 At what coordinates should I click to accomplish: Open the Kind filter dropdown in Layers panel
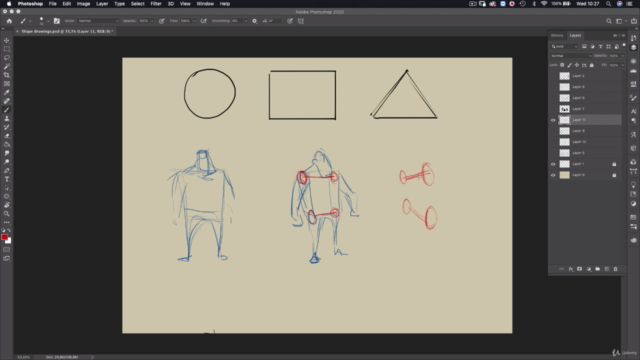564,47
